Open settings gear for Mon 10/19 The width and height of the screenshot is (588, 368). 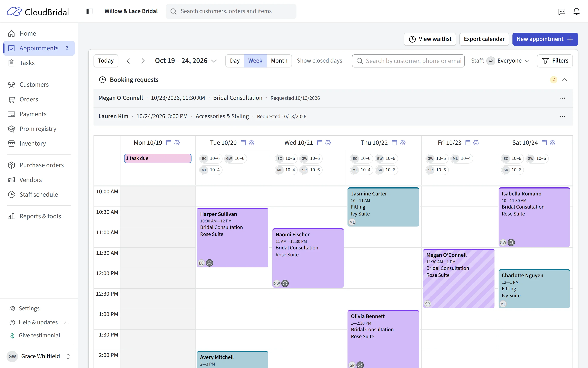pos(177,143)
